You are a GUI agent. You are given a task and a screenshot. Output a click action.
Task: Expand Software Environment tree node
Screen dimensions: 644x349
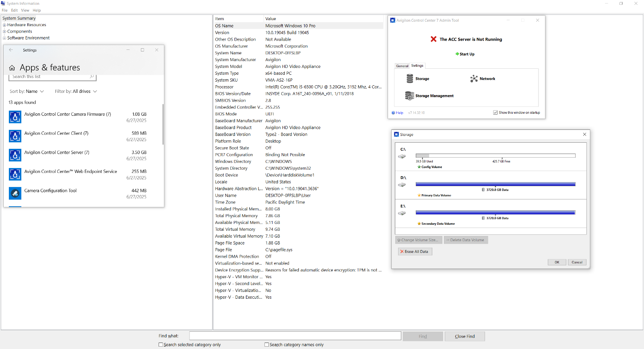tap(4, 38)
